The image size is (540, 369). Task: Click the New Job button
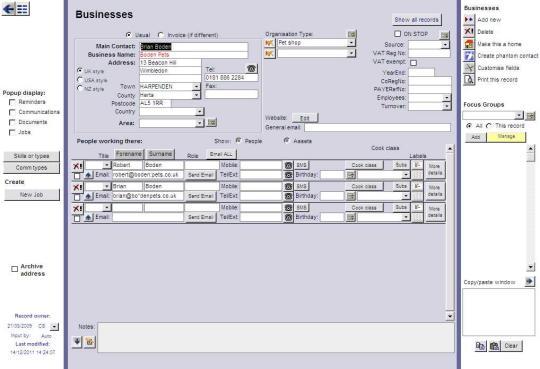(x=31, y=195)
